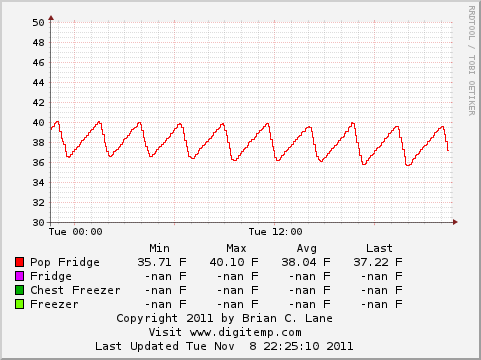Click the y-axis label 44
Viewport: 481px width, 360px height.
38,83
